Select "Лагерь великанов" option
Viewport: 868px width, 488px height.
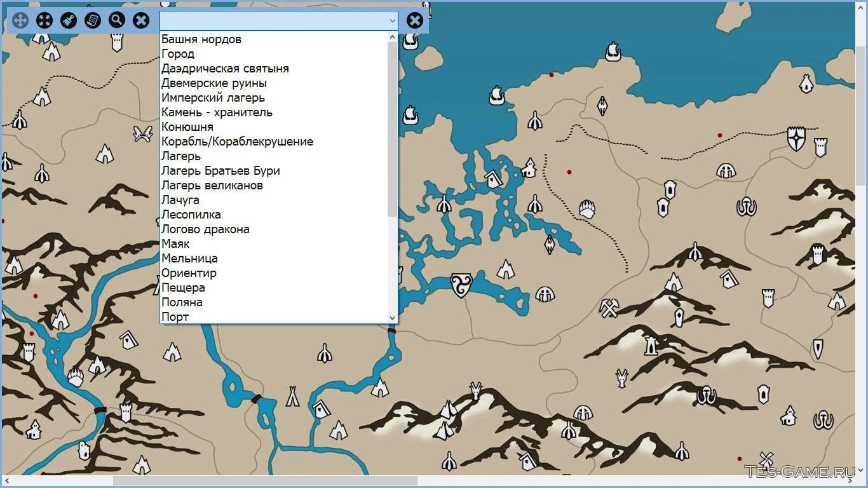coord(212,186)
